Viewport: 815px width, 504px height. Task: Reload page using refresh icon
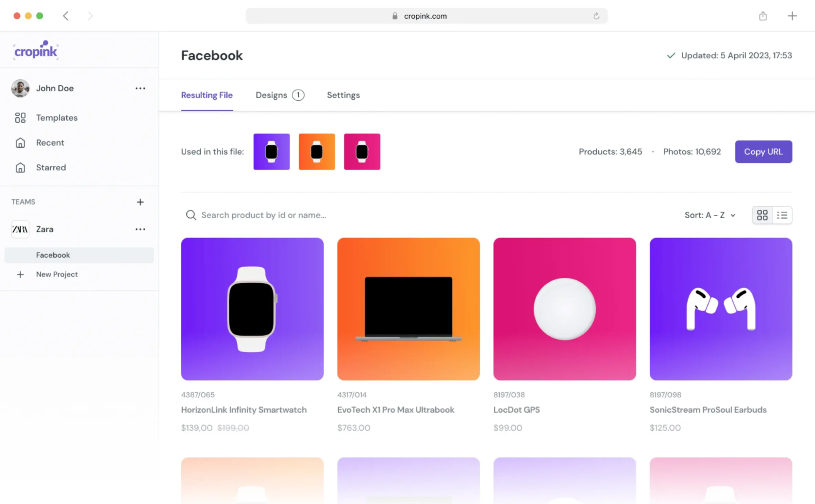pyautogui.click(x=596, y=16)
